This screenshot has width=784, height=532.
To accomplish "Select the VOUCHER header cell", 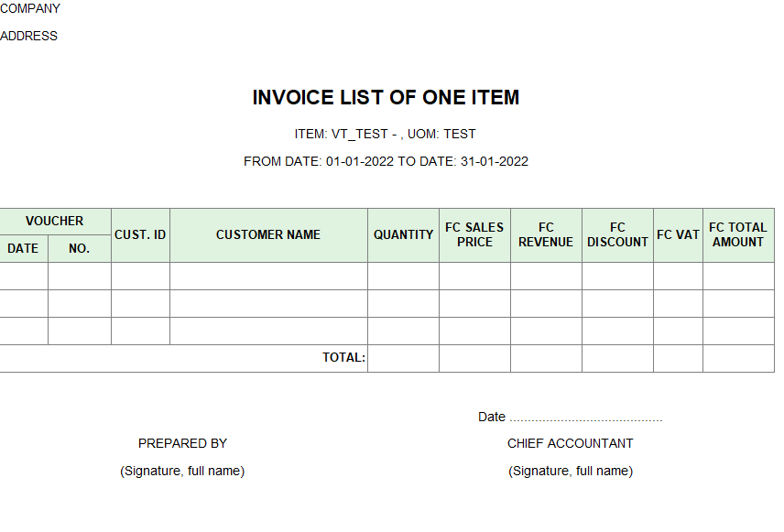I will (55, 222).
